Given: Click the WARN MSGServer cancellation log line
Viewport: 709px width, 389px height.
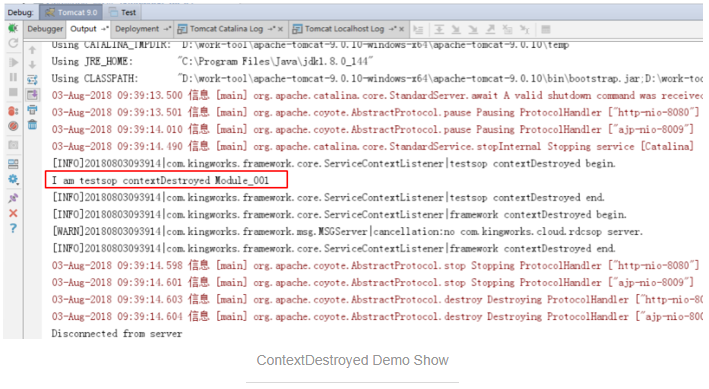Looking at the screenshot, I should coord(347,232).
